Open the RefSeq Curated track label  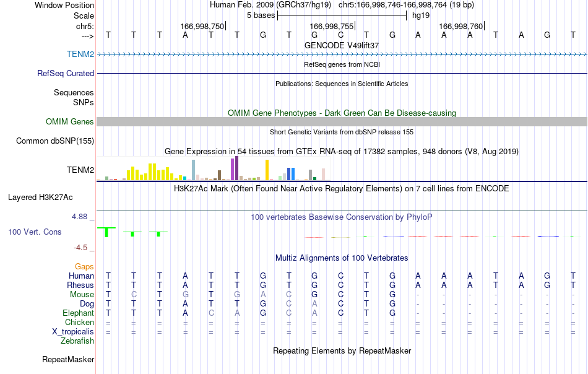point(65,73)
